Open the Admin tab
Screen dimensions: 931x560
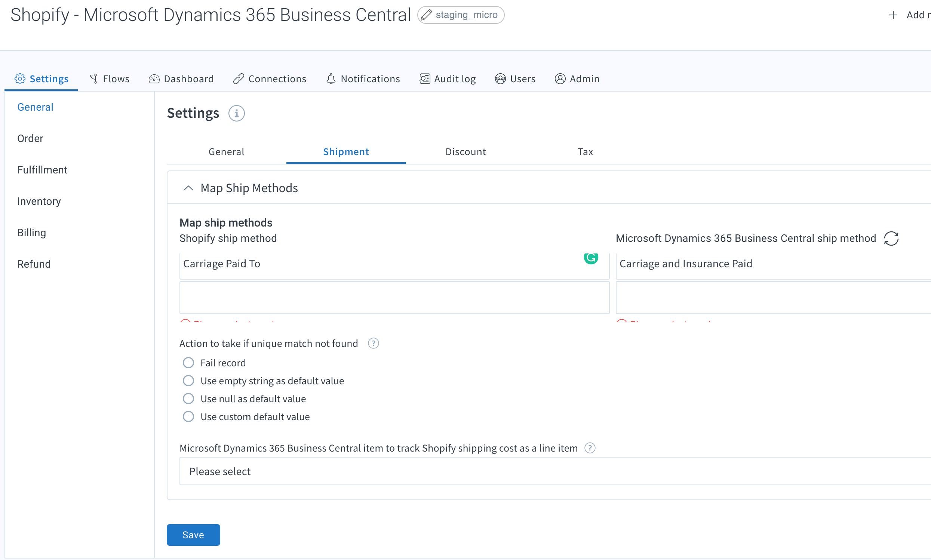click(x=577, y=79)
